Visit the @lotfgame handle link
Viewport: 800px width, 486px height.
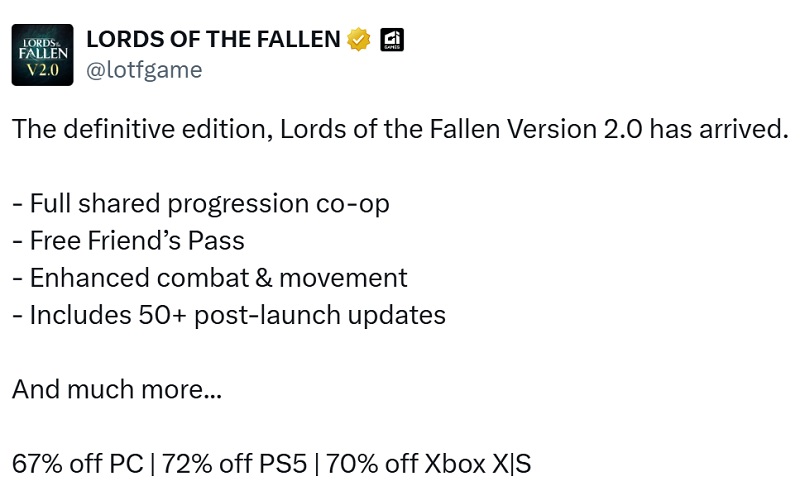pyautogui.click(x=144, y=69)
